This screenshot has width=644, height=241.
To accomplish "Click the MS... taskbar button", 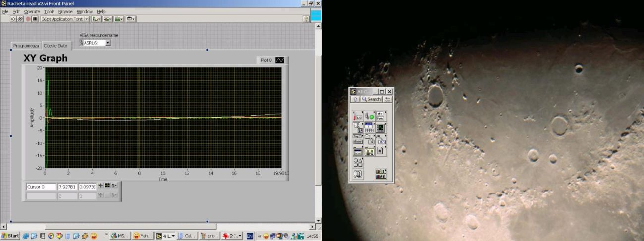I will 120,236.
